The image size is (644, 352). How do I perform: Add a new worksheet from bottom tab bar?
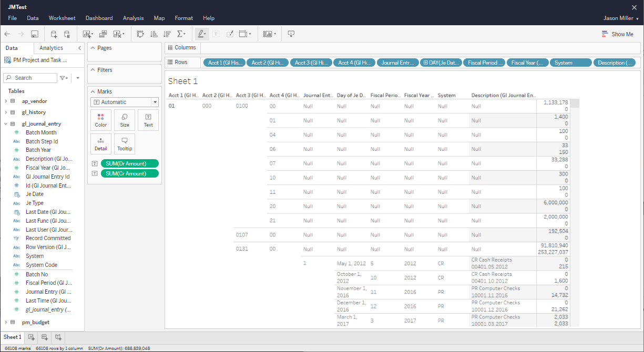point(31,337)
